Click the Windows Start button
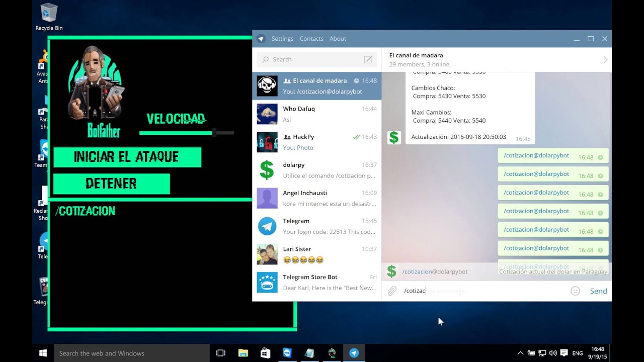Viewport: 644px width, 362px height. pyautogui.click(x=43, y=353)
